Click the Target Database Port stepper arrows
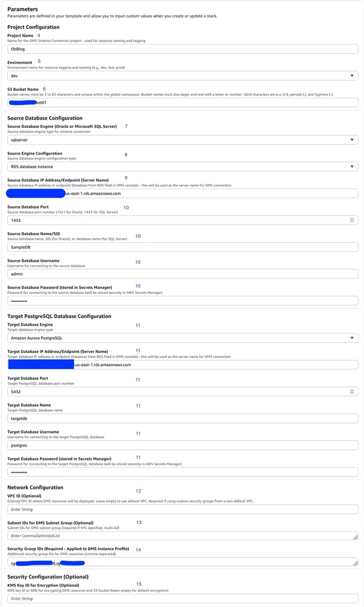 (x=352, y=392)
